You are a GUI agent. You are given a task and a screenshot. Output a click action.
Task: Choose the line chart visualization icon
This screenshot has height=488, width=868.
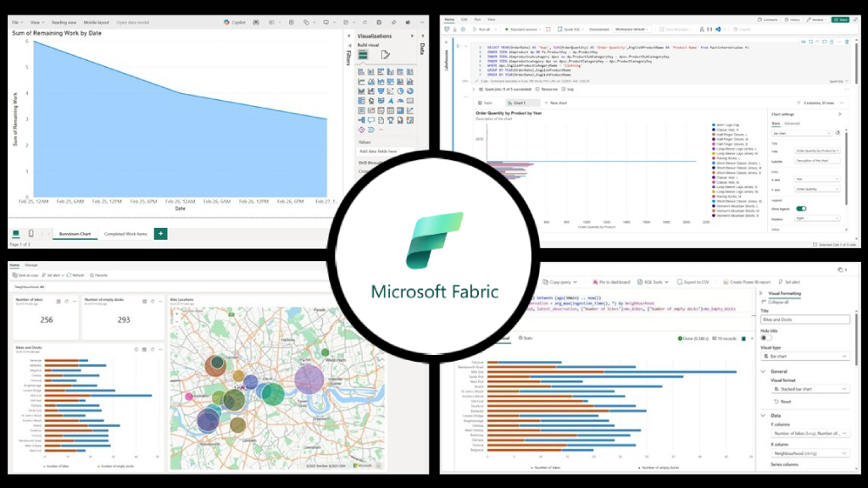click(x=361, y=82)
